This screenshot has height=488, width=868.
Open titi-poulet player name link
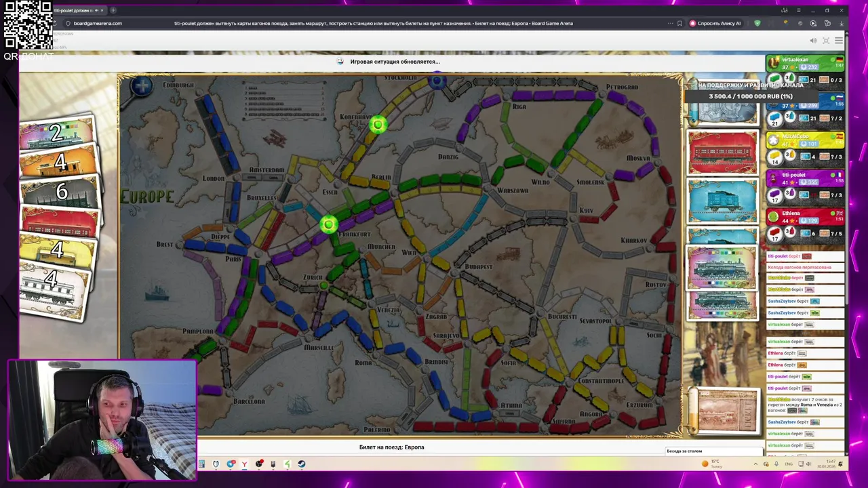coord(793,175)
